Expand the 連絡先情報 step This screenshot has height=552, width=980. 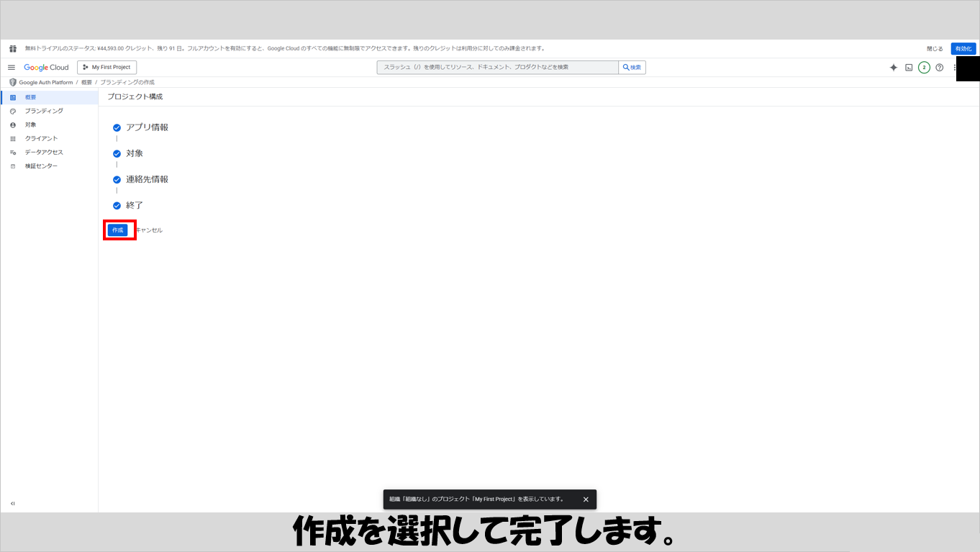tap(147, 179)
